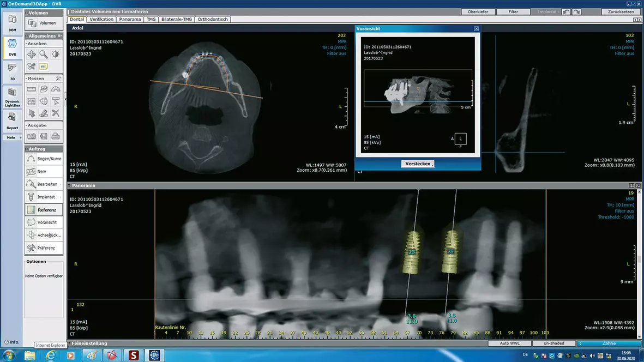Select the Nerv task

point(44,172)
